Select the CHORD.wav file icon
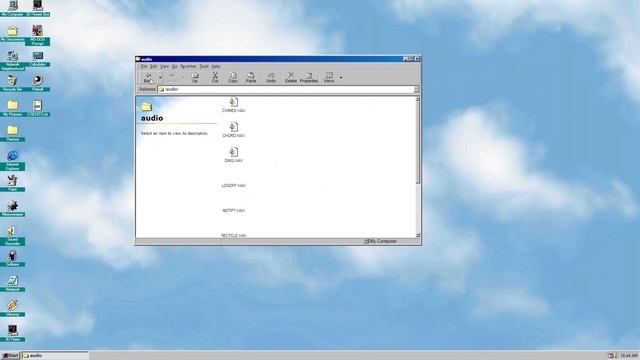Image resolution: width=640 pixels, height=360 pixels. coord(233,127)
